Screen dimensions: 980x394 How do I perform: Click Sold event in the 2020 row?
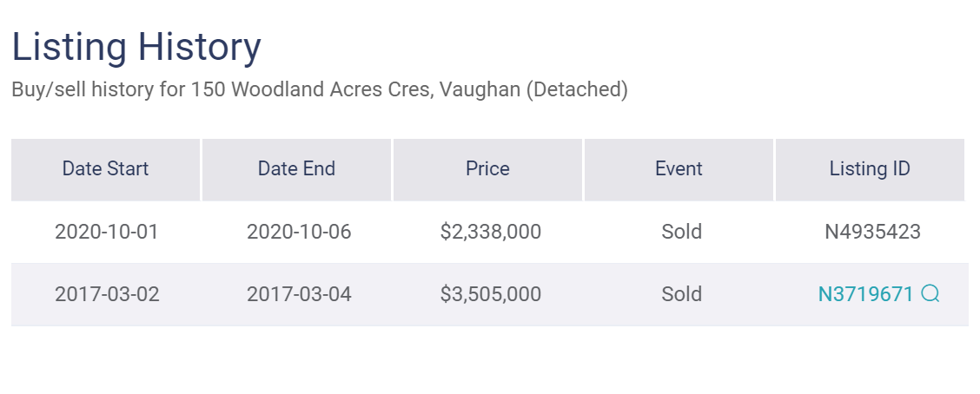click(682, 232)
